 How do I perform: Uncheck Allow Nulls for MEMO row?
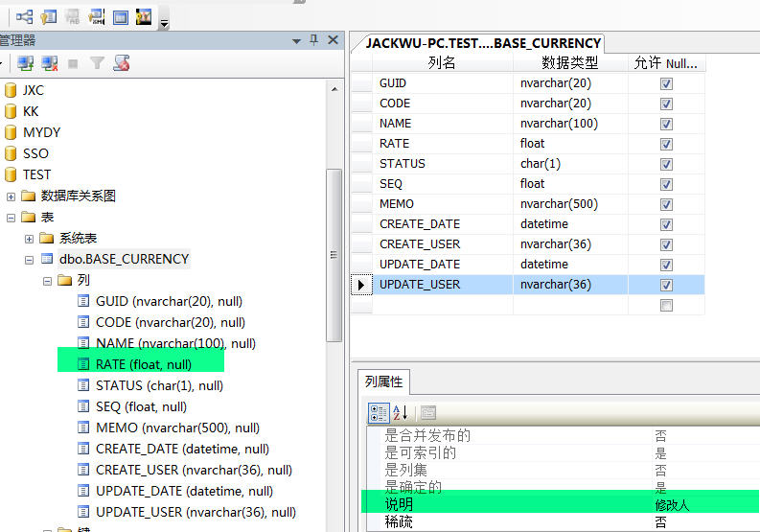click(x=666, y=205)
